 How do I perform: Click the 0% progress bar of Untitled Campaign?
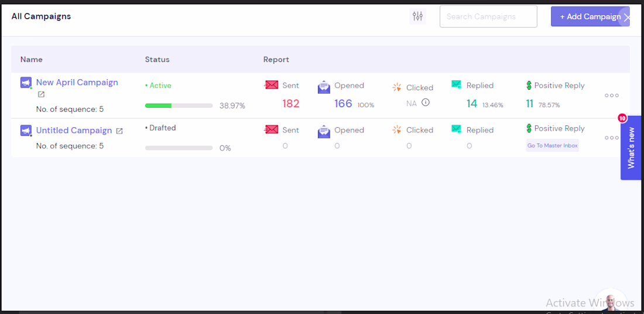coord(179,148)
